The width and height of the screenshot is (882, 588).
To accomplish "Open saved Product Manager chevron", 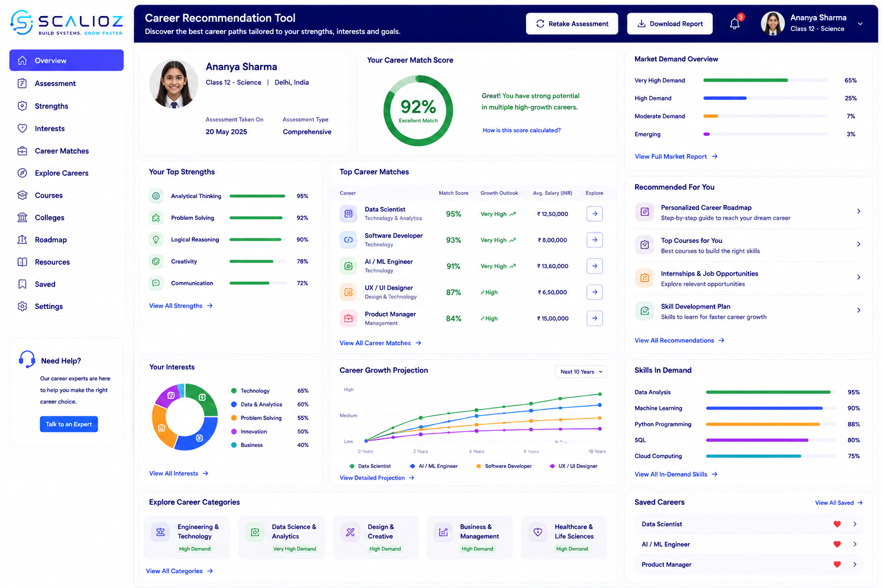I will (x=855, y=564).
